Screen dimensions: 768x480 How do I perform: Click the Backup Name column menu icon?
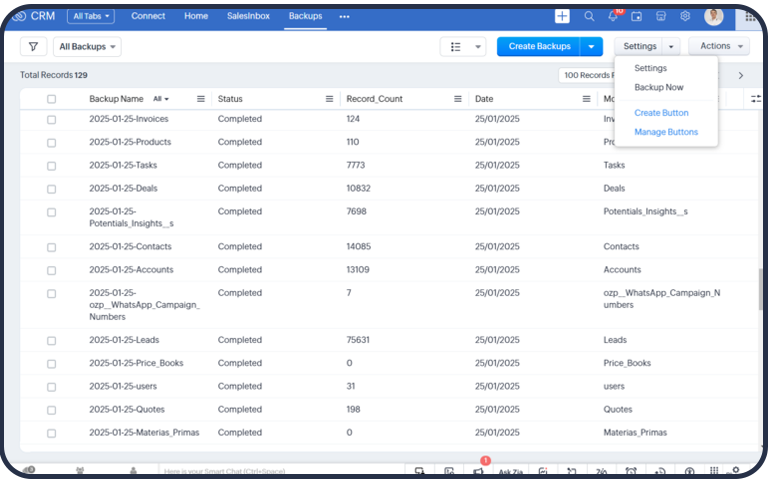click(201, 99)
